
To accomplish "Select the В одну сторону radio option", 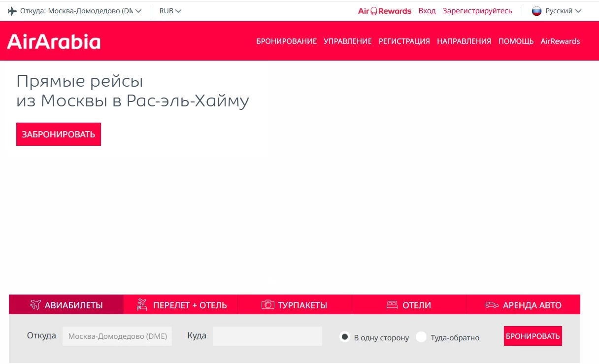I will point(345,337).
